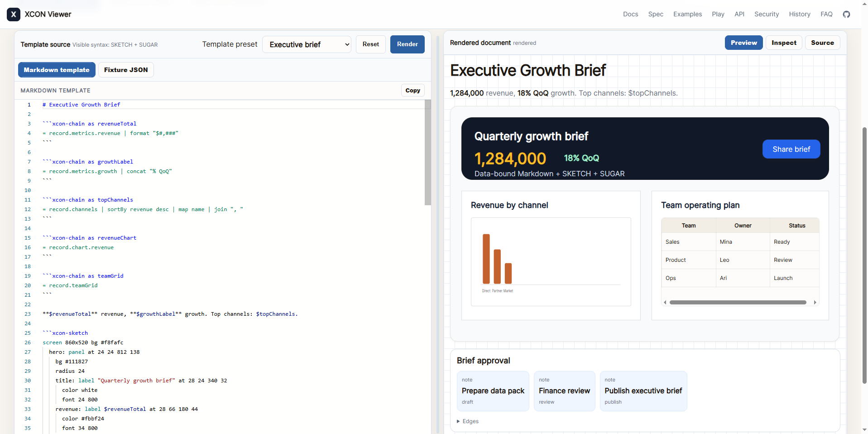Click the Reset button

371,44
